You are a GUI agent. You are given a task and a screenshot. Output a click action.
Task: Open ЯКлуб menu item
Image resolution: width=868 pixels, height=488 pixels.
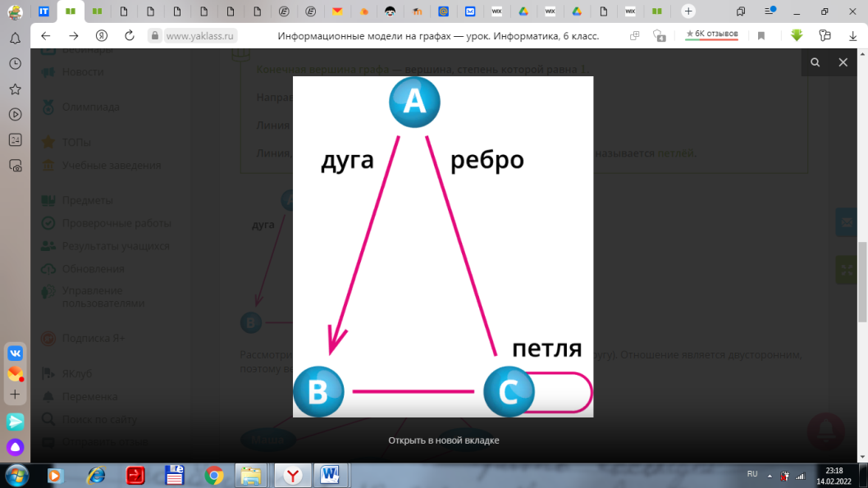click(x=77, y=374)
